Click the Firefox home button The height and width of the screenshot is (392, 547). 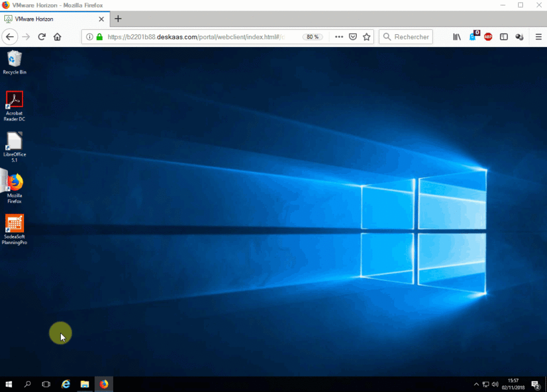(57, 37)
